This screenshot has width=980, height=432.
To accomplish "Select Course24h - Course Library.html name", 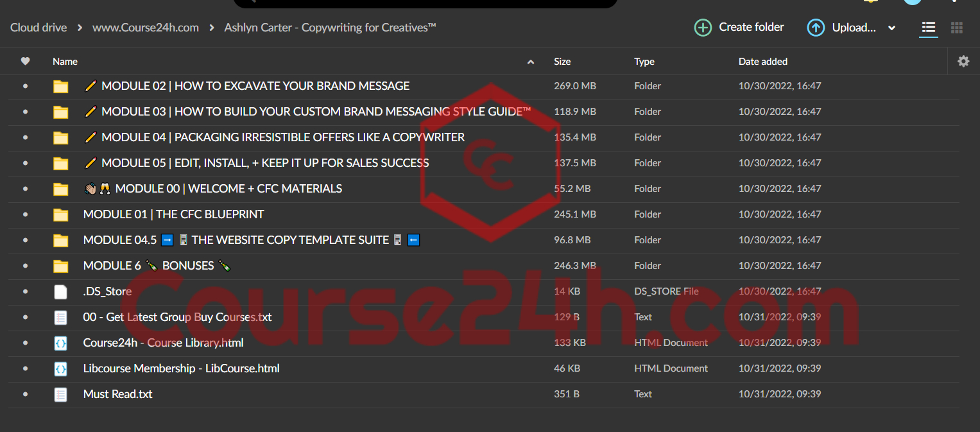I will (164, 343).
